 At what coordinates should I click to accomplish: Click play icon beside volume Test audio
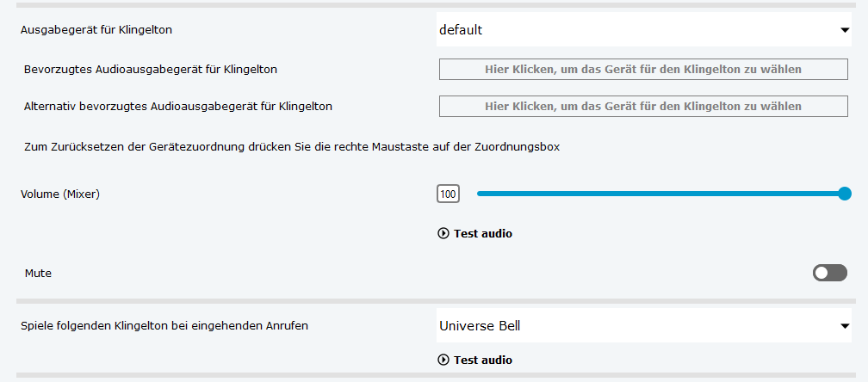pyautogui.click(x=443, y=233)
